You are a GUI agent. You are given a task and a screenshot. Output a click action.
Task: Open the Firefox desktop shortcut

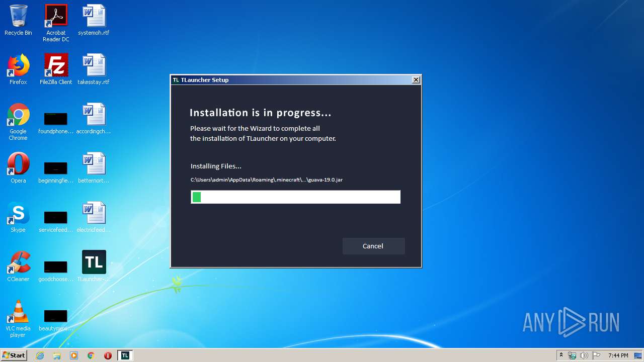(x=18, y=69)
